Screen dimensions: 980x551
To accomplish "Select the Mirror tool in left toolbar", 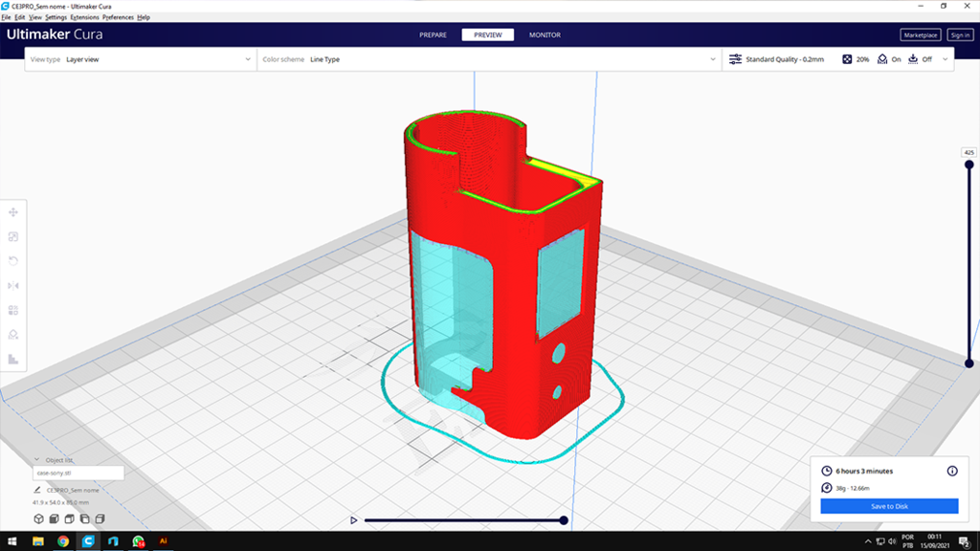I will [x=13, y=285].
